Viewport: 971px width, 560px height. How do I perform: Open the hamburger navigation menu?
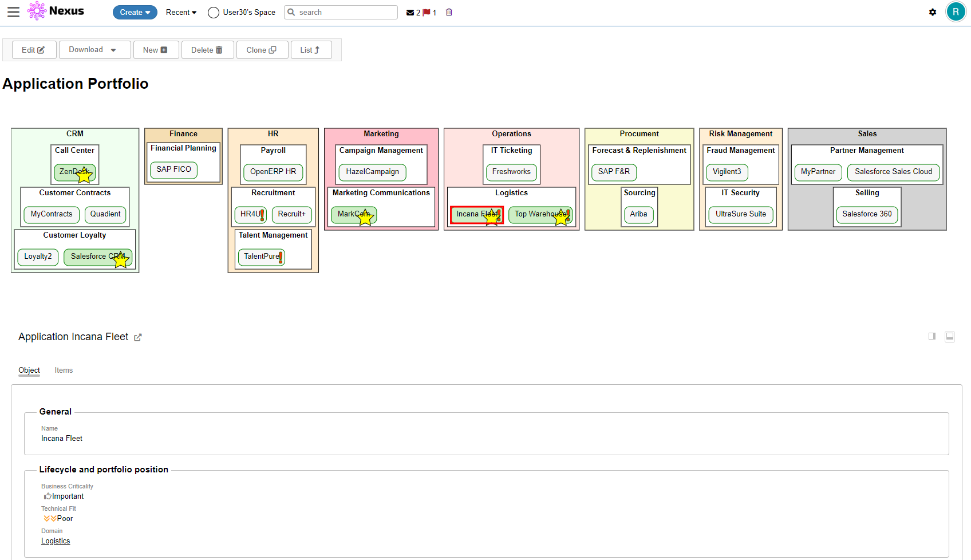[13, 12]
